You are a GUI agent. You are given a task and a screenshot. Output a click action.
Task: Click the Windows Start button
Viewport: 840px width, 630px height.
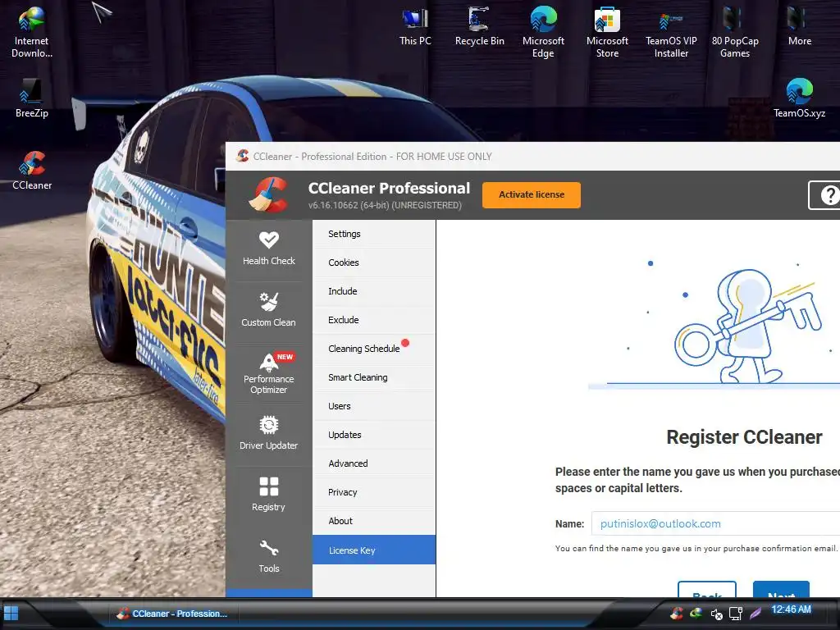tap(11, 613)
